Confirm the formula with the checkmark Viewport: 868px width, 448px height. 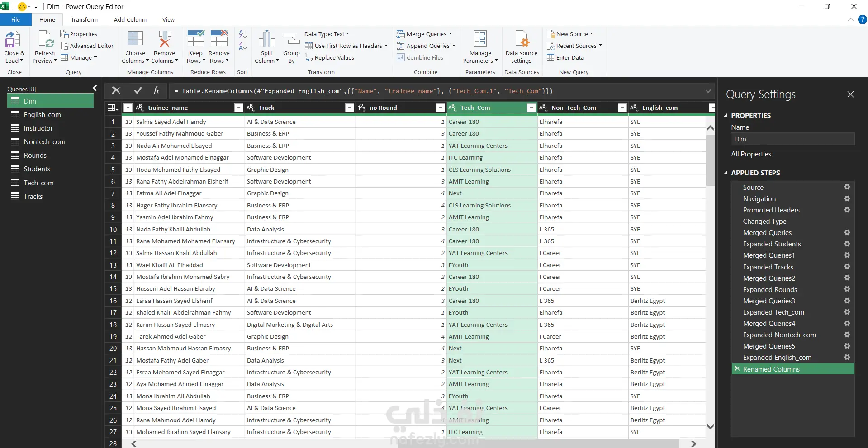138,91
